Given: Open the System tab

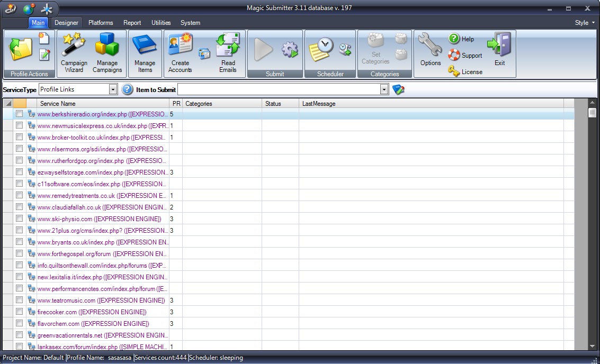Looking at the screenshot, I should coord(190,23).
